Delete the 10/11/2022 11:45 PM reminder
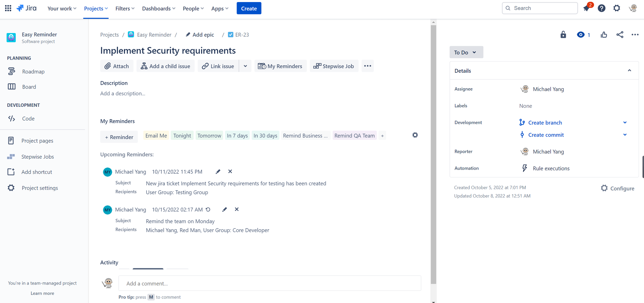Image resolution: width=644 pixels, height=303 pixels. pos(230,171)
